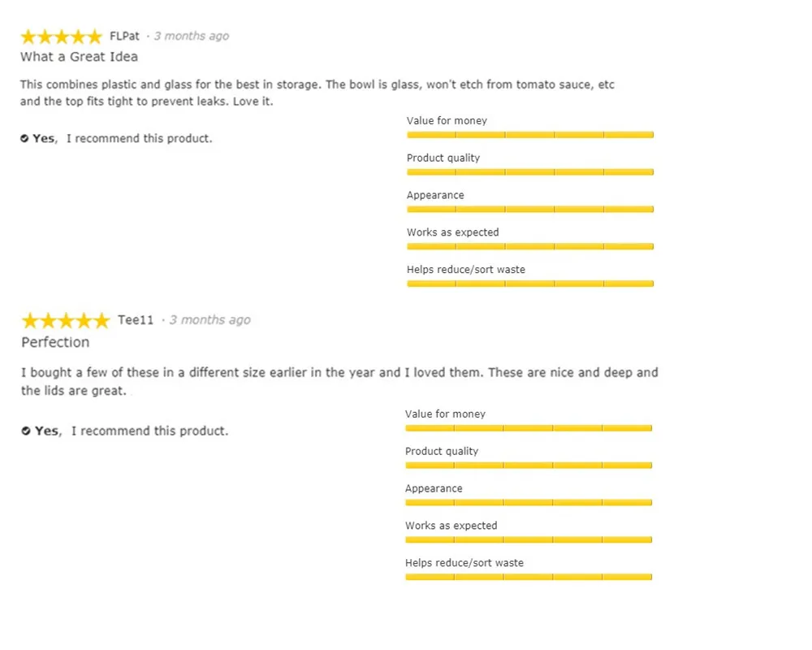Click Tee11's Works as expected rating bar
The height and width of the screenshot is (650, 812).
528,539
